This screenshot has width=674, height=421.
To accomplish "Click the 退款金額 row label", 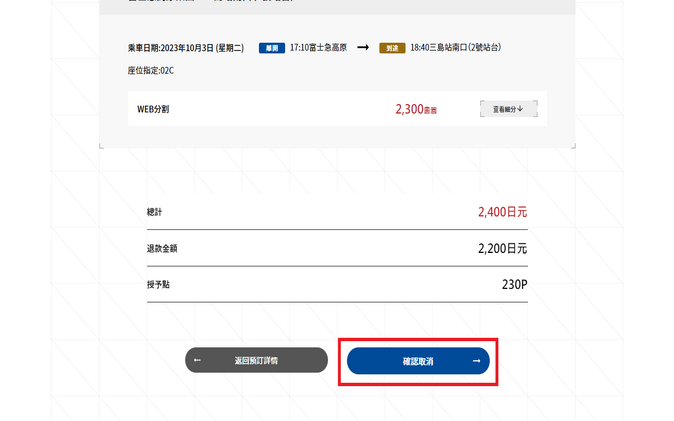I will point(161,248).
